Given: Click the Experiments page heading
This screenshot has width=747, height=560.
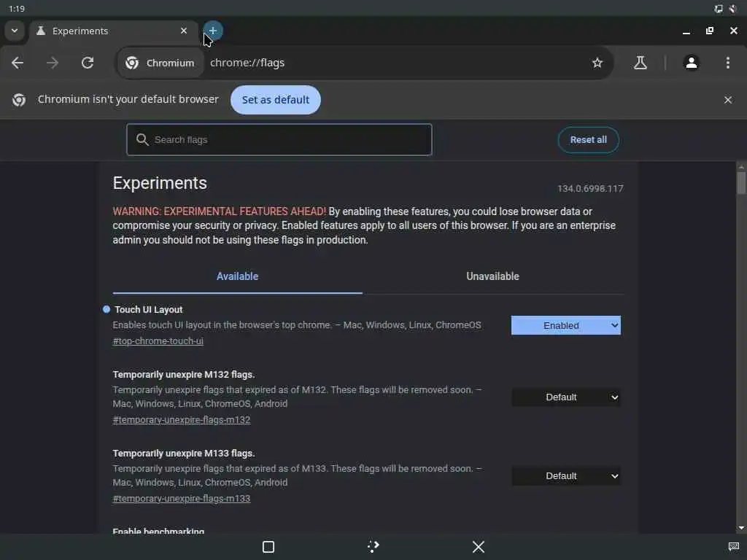Looking at the screenshot, I should [160, 183].
